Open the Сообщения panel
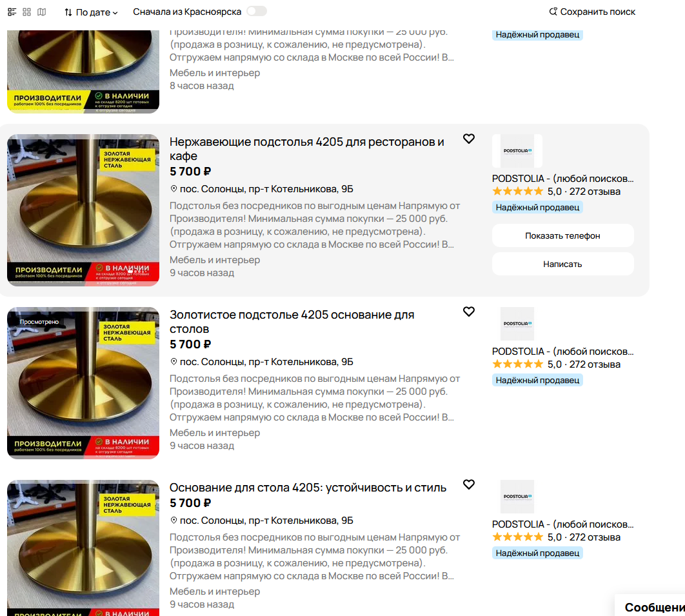The width and height of the screenshot is (685, 616). [x=651, y=606]
